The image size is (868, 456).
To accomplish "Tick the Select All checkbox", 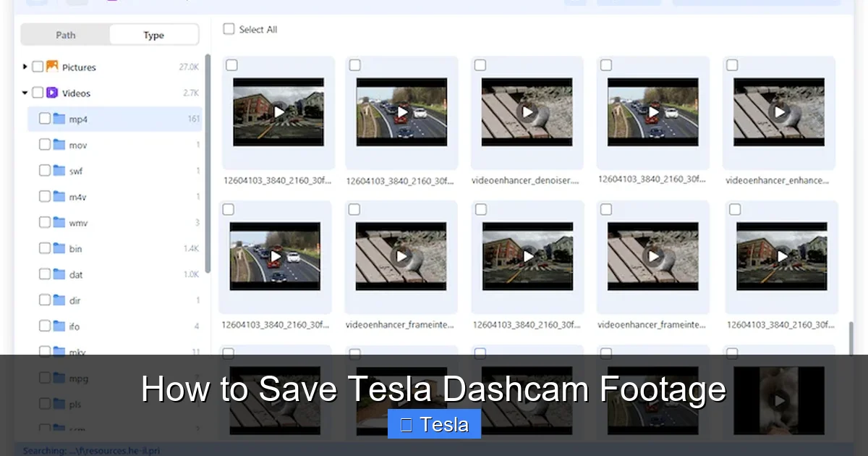I will click(229, 29).
